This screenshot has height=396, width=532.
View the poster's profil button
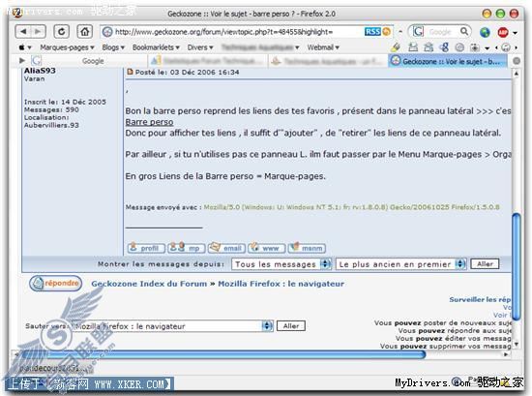[x=146, y=248]
